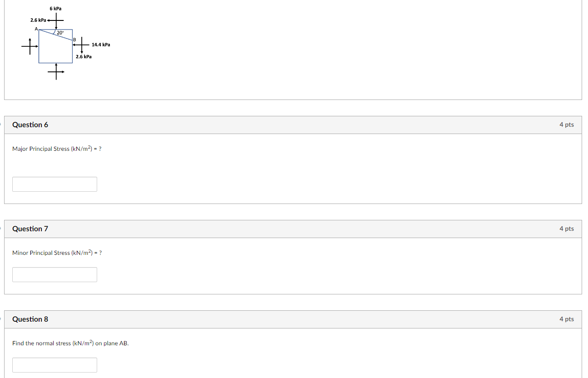588x378 pixels.
Task: Click the 2.6 kPa label near point B
Action: tap(84, 56)
